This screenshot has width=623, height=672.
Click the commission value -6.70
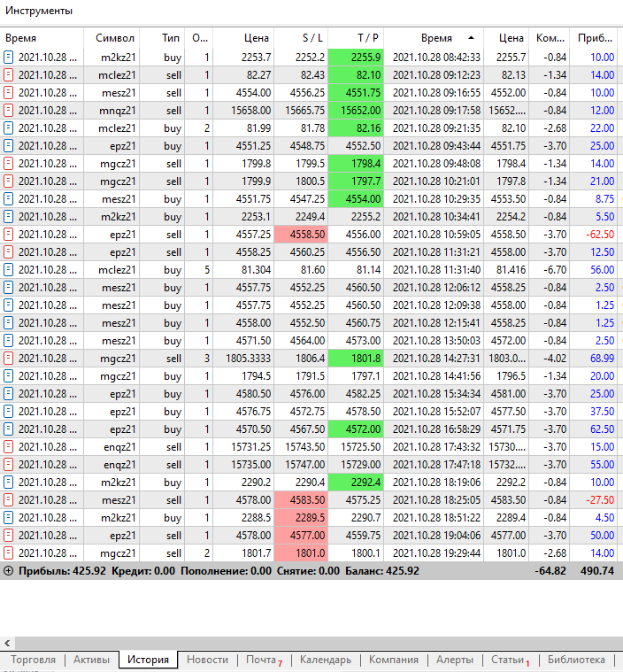555,270
